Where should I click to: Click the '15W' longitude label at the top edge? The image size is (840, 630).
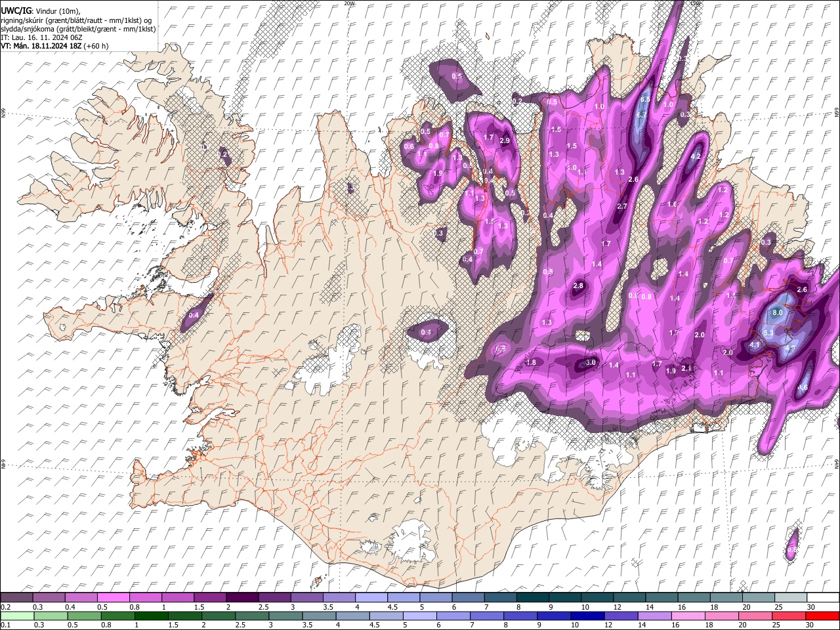tap(696, 3)
